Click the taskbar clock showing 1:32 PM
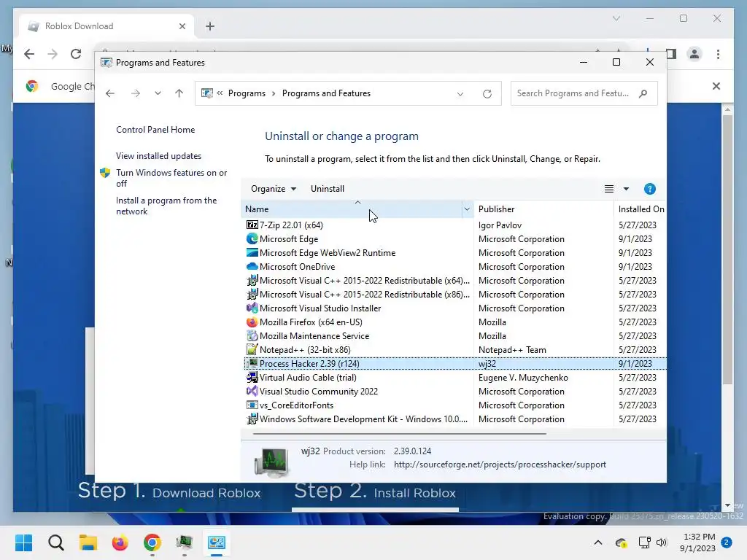 (x=697, y=542)
